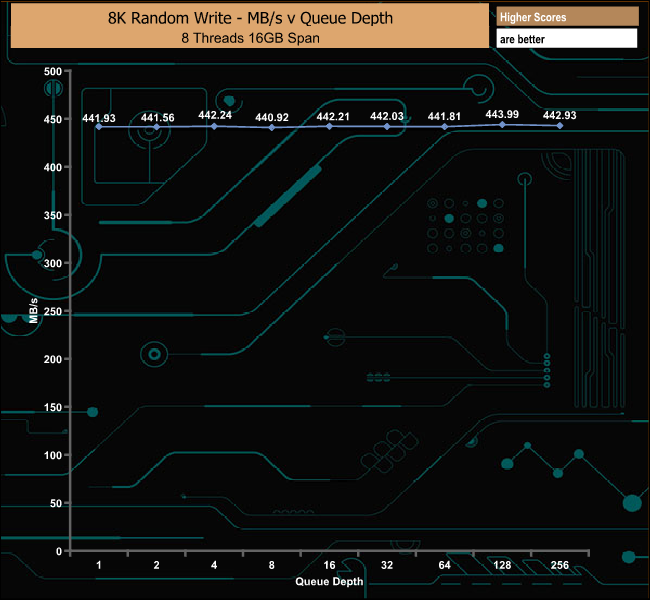Click the queue depth 128 axis tick label
The image size is (650, 600).
coord(502,565)
